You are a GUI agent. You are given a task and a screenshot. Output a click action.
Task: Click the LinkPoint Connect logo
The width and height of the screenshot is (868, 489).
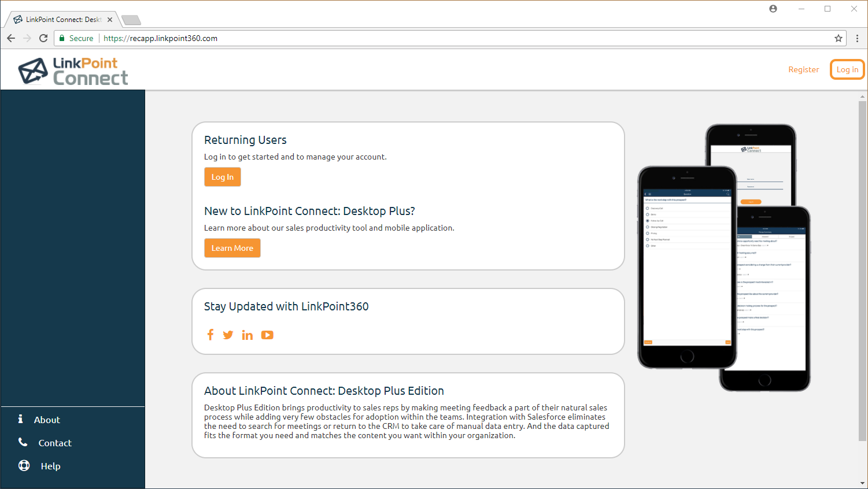point(73,71)
